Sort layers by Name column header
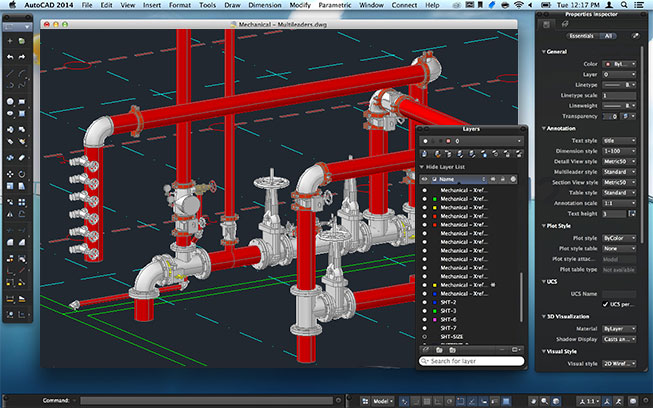This screenshot has width=653, height=408. [459, 179]
